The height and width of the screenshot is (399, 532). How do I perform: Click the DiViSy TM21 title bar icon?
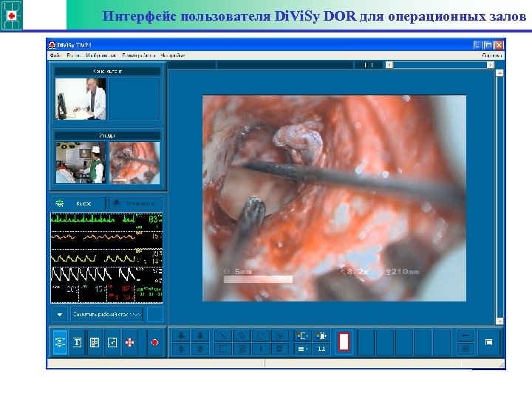click(52, 45)
